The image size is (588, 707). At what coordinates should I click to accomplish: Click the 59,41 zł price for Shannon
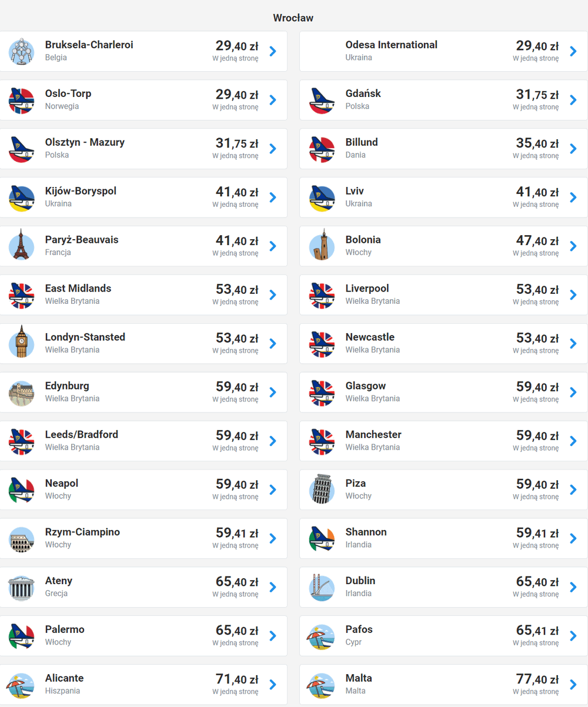click(x=537, y=533)
